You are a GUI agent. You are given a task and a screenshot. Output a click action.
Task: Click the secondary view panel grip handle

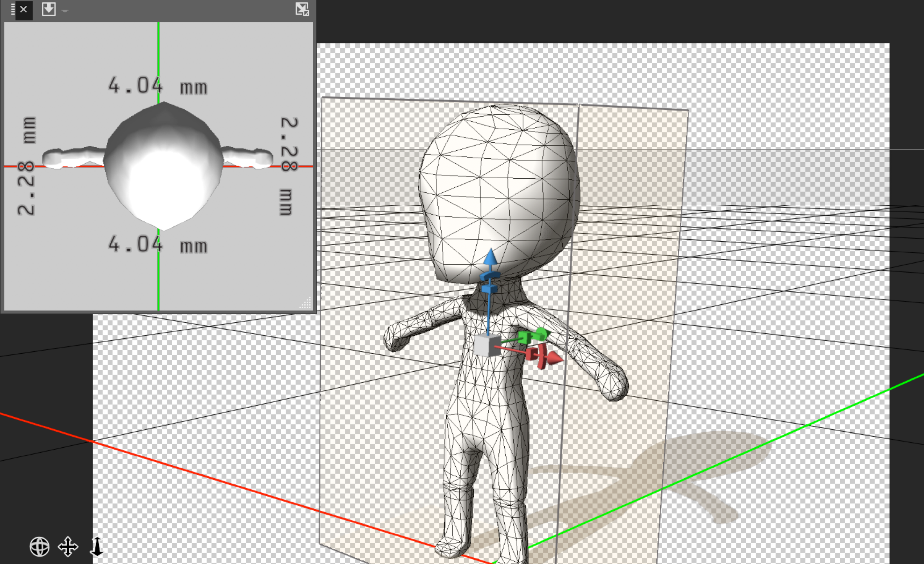point(13,9)
